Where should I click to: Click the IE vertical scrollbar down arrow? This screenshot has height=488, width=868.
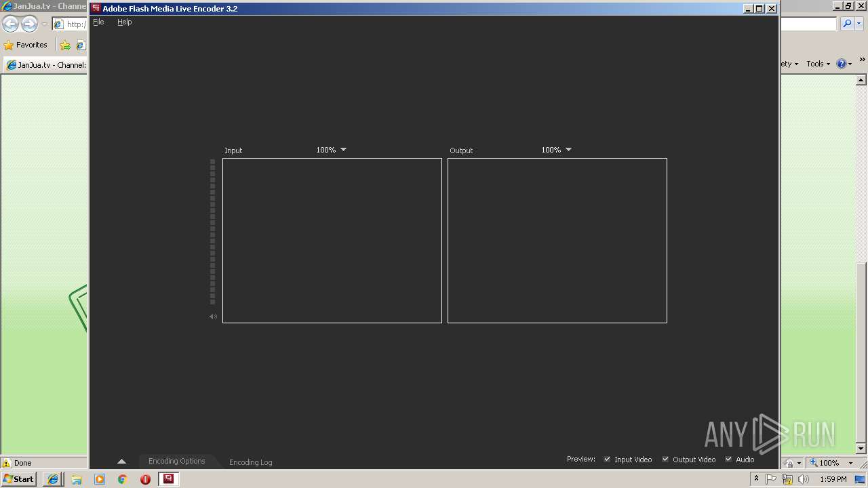[861, 448]
